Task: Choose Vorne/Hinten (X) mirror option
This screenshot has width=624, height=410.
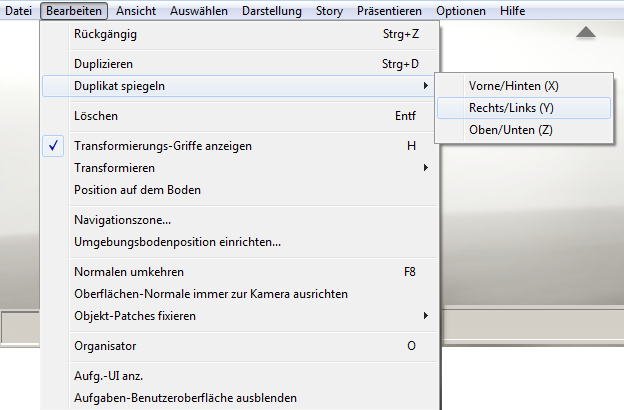Action: (x=524, y=86)
